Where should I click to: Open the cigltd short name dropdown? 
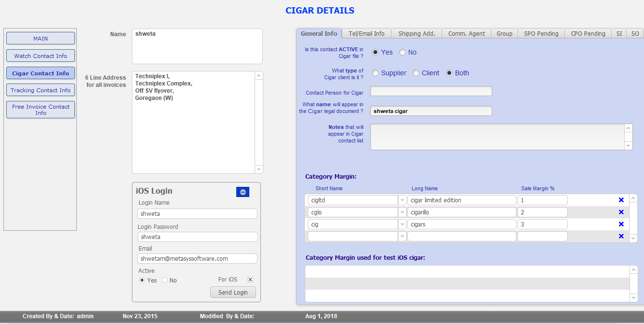402,200
